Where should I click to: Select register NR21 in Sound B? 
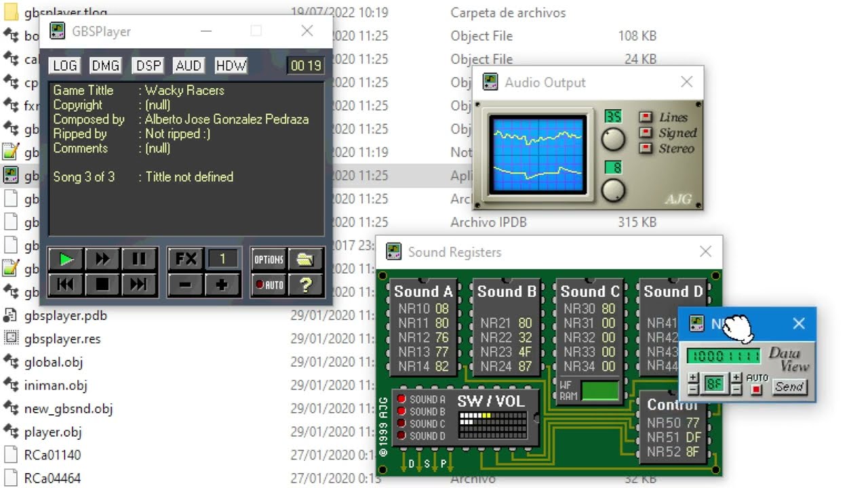[507, 323]
